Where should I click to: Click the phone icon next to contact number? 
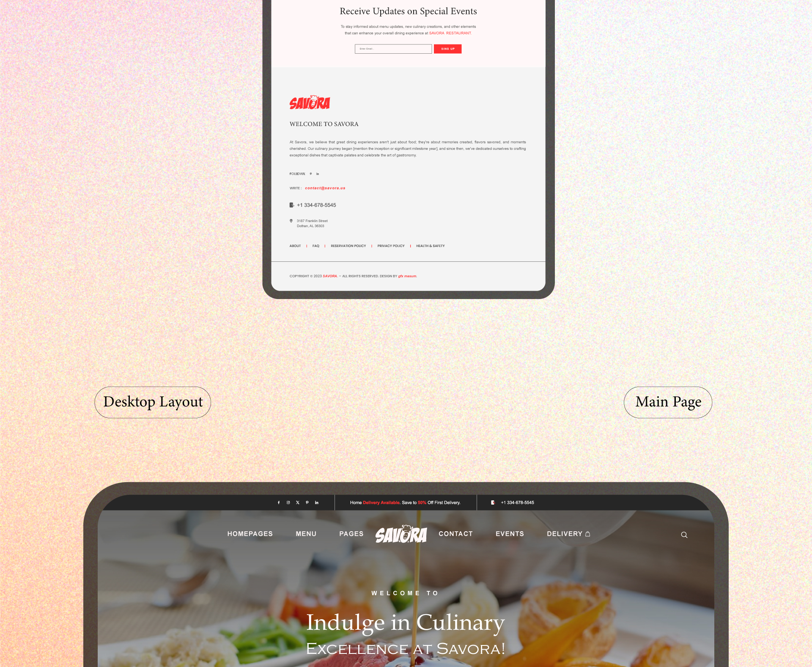point(291,205)
